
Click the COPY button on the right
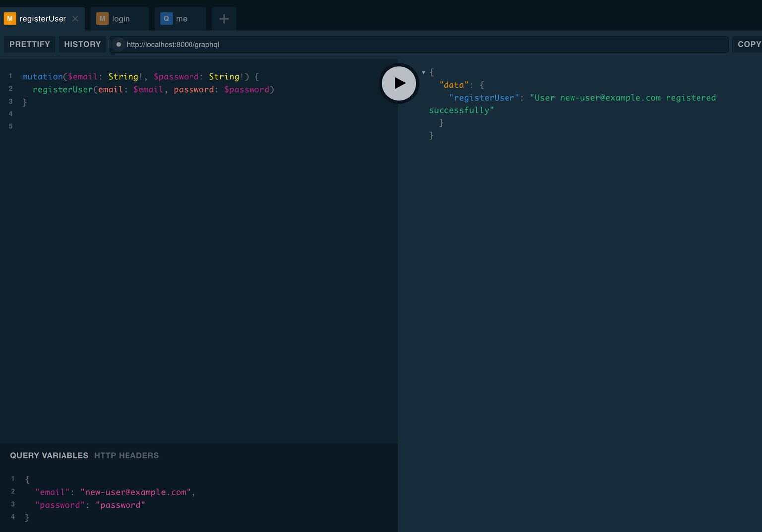tap(748, 44)
